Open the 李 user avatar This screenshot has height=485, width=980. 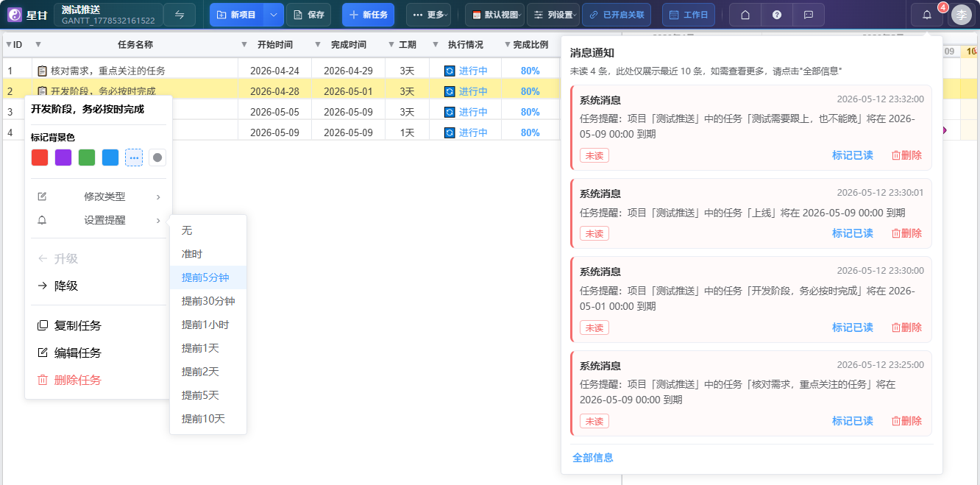pos(962,15)
